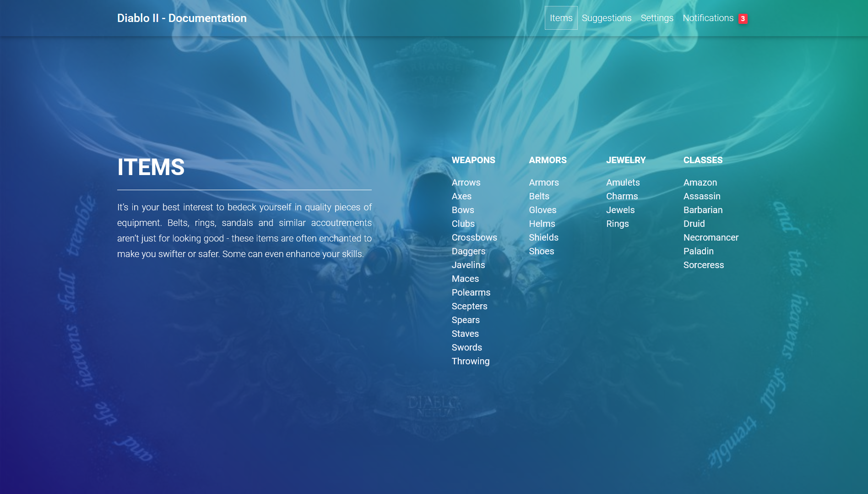The width and height of the screenshot is (868, 494).
Task: Open the Armors link under ARMORS heading
Action: [544, 182]
